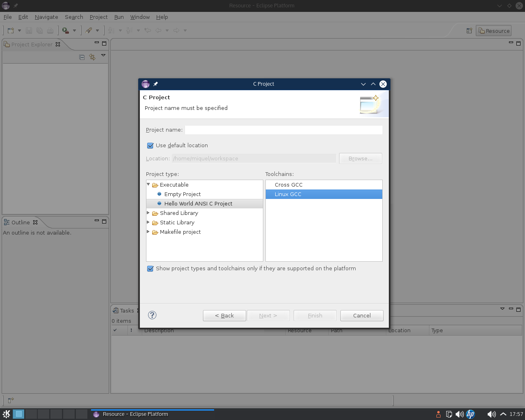Click the Save All icon in toolbar
The height and width of the screenshot is (420, 525).
(x=39, y=30)
